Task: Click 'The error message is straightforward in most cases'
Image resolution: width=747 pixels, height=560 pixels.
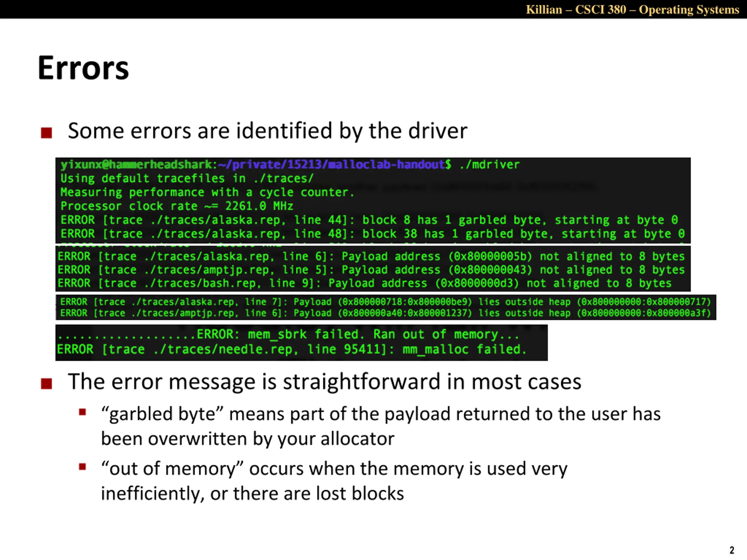Action: click(x=324, y=382)
